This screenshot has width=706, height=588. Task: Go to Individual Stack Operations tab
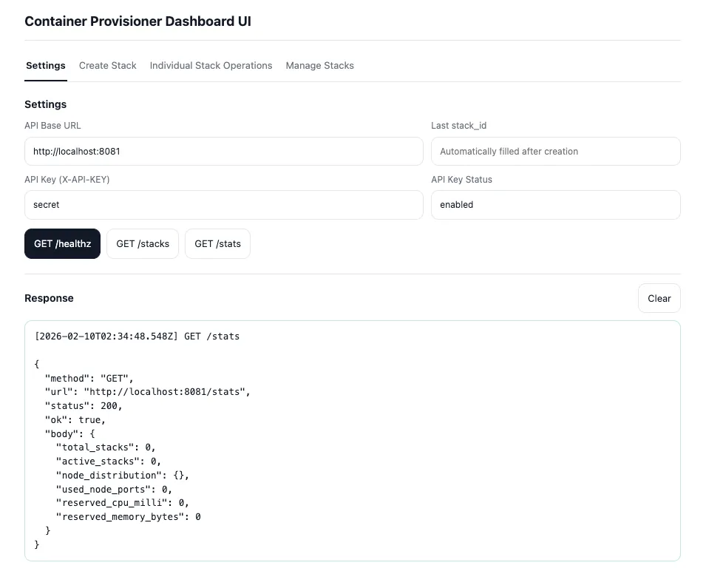(211, 66)
